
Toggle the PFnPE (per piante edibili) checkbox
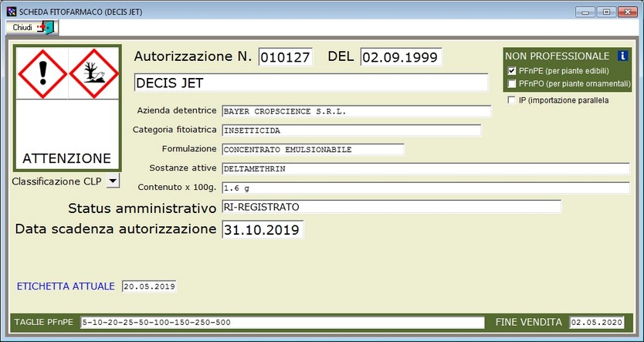(511, 70)
